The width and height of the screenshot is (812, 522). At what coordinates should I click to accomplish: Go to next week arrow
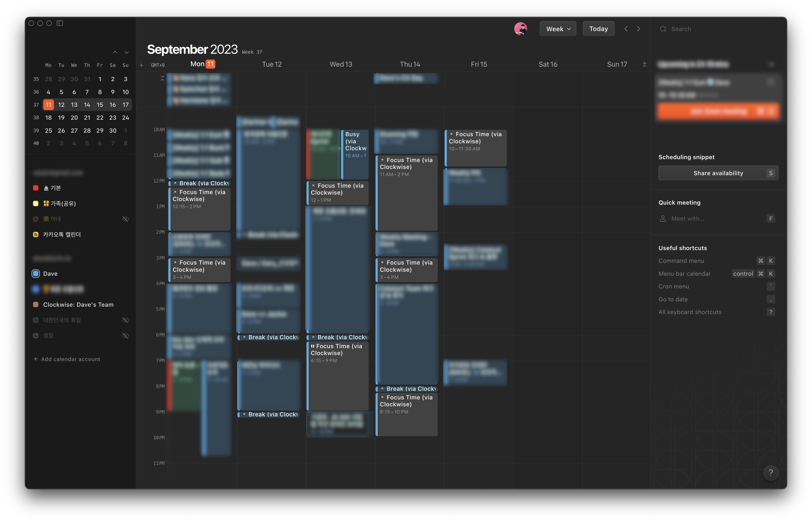638,29
